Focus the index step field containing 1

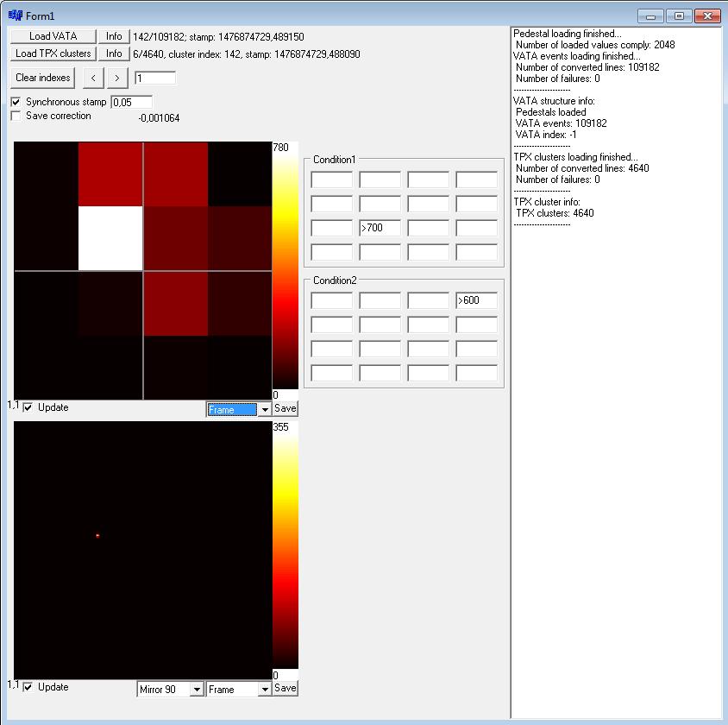(x=155, y=78)
